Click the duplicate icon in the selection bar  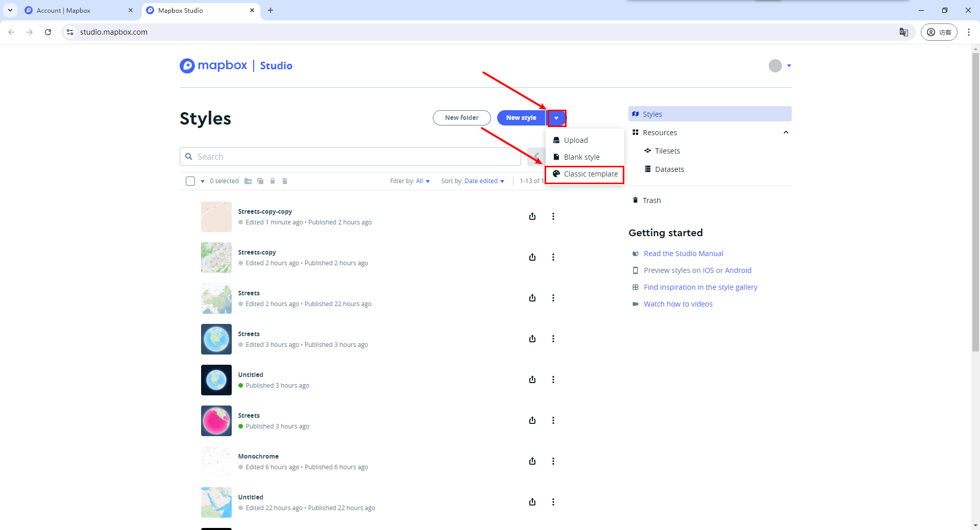260,181
